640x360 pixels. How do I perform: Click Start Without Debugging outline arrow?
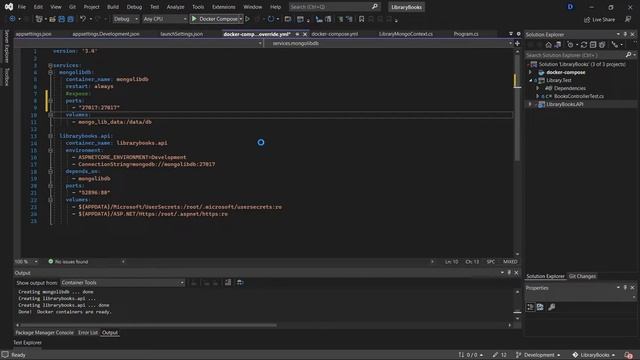coord(248,19)
